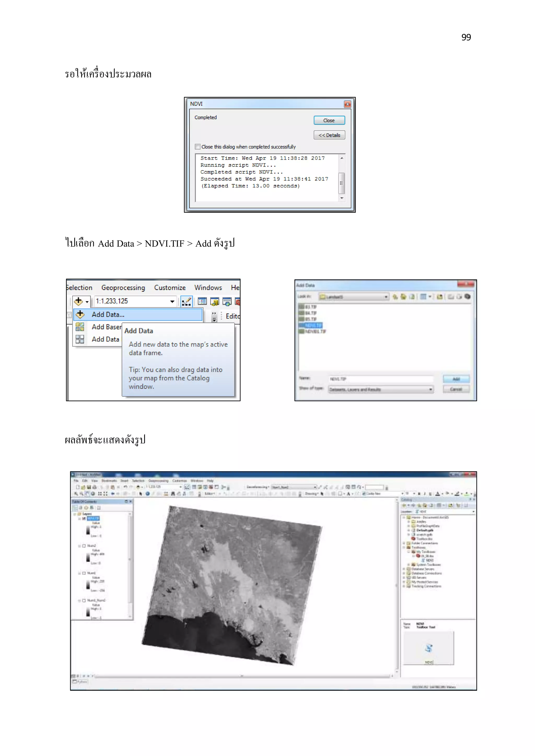Click the NDVI.TIF grayscale ramp swatch

(x=88, y=530)
